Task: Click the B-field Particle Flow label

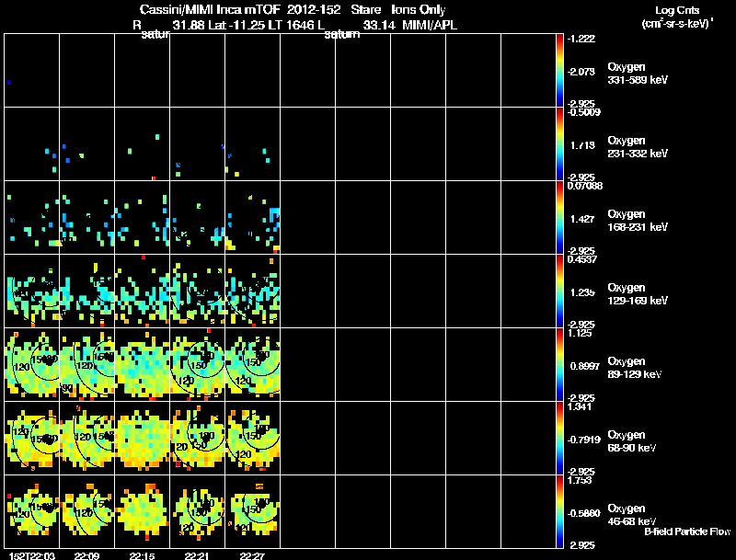Action: click(687, 531)
